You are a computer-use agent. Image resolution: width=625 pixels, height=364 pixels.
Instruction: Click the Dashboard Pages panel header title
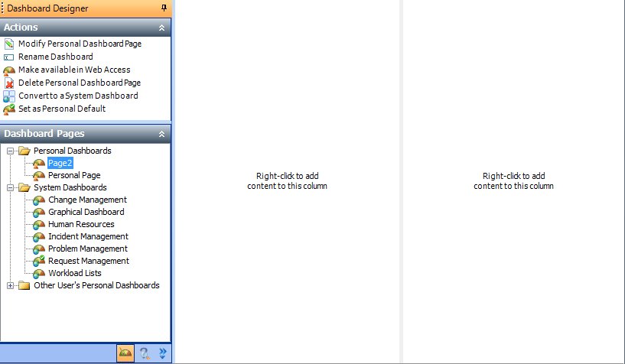pos(44,133)
